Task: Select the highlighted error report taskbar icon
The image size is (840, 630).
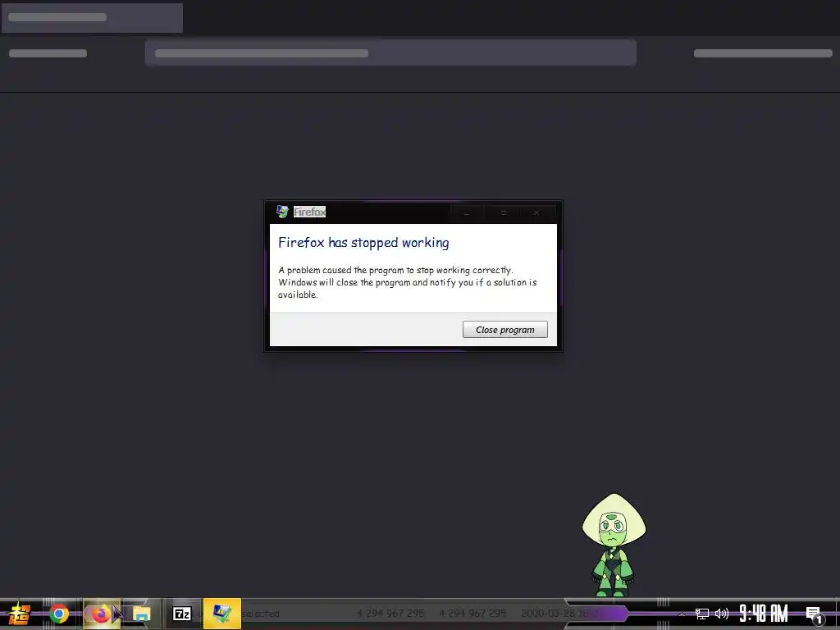Action: pyautogui.click(x=221, y=614)
